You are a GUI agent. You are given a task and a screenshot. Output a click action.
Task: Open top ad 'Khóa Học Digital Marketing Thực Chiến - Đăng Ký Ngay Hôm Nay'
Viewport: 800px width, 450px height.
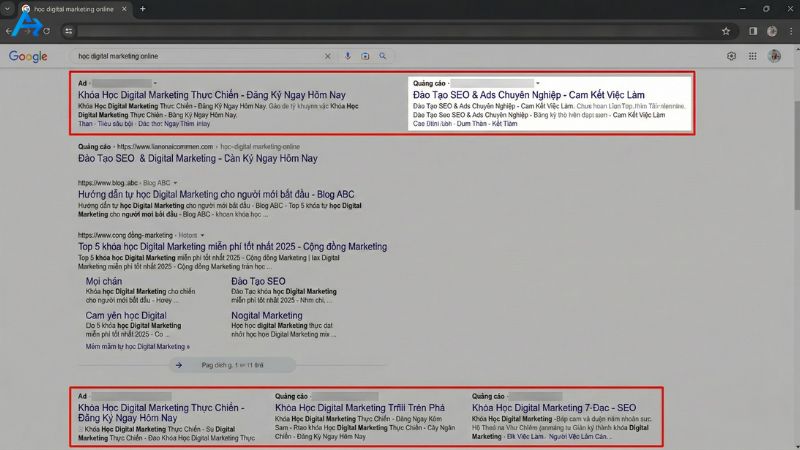[x=212, y=95]
